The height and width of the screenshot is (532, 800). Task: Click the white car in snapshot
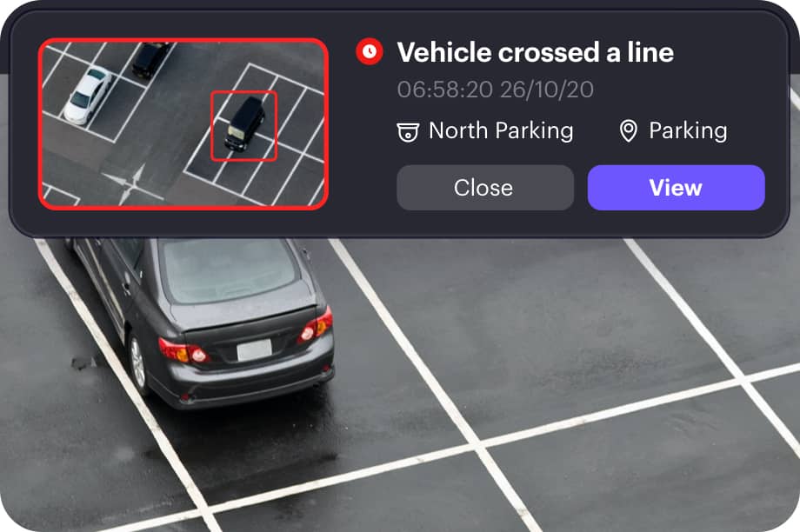(x=87, y=95)
